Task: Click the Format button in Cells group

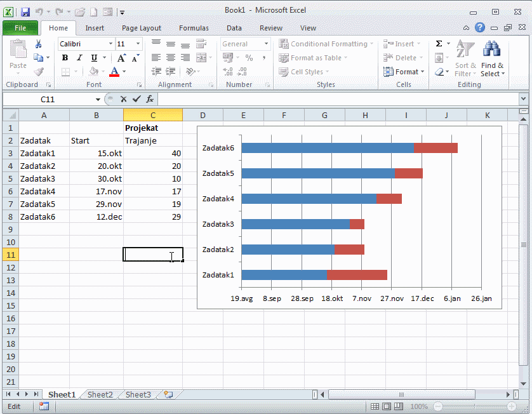Action: tap(401, 72)
